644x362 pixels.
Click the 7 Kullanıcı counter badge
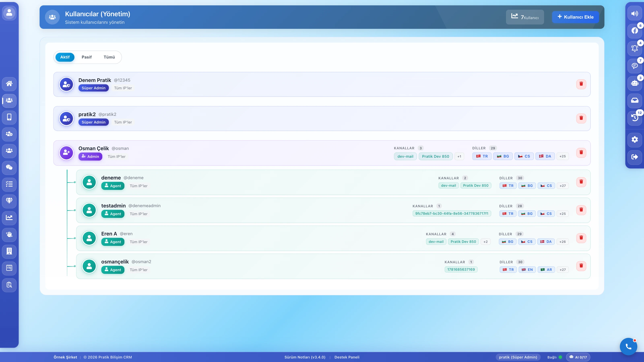pyautogui.click(x=525, y=17)
